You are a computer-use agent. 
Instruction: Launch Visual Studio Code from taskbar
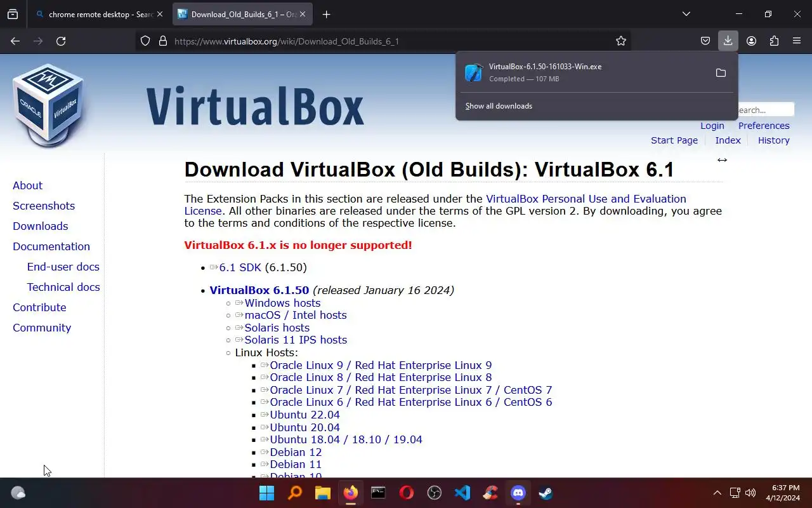pyautogui.click(x=462, y=493)
